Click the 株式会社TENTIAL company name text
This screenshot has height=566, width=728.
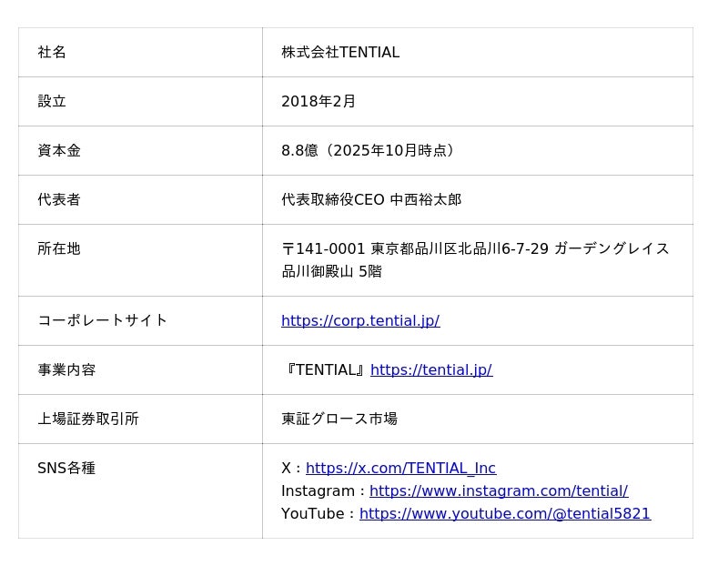[x=340, y=52]
